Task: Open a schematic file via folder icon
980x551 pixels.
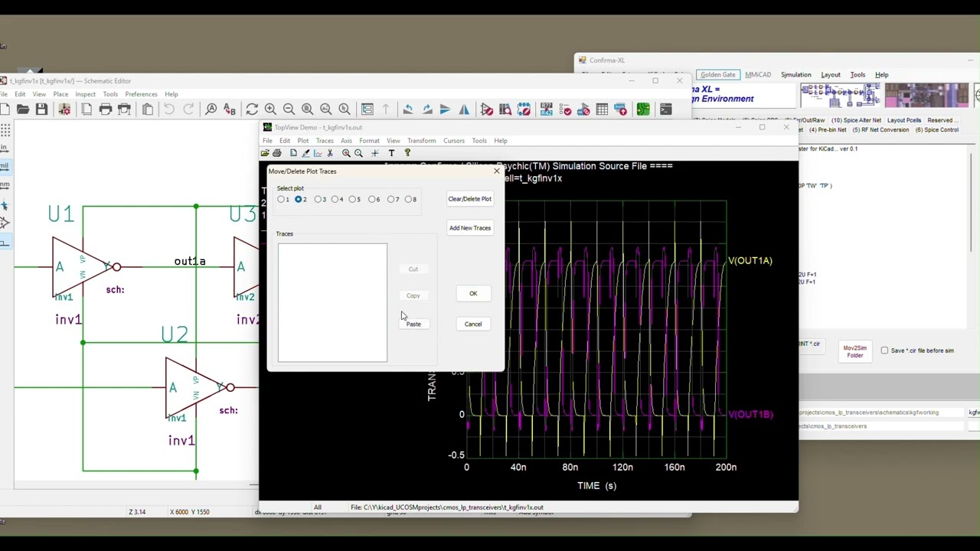Action: coord(23,109)
